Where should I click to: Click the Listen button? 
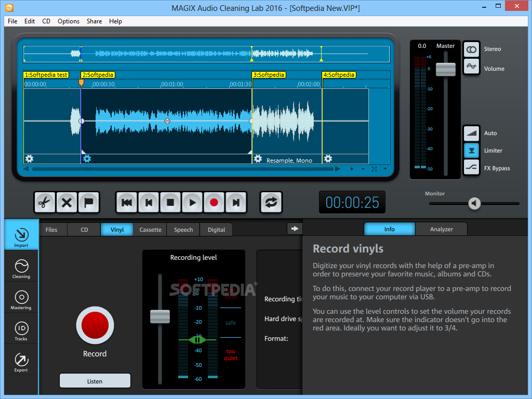(95, 381)
